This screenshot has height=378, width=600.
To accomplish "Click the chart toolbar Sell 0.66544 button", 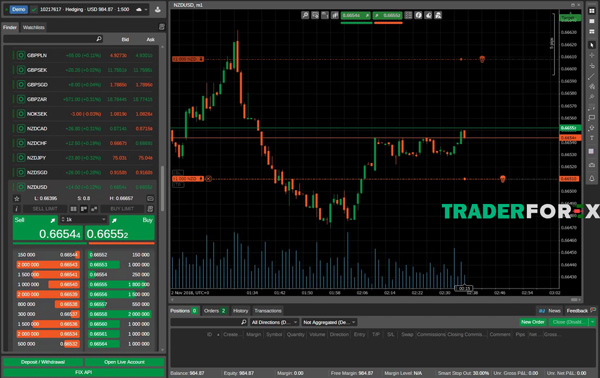I will pos(355,15).
